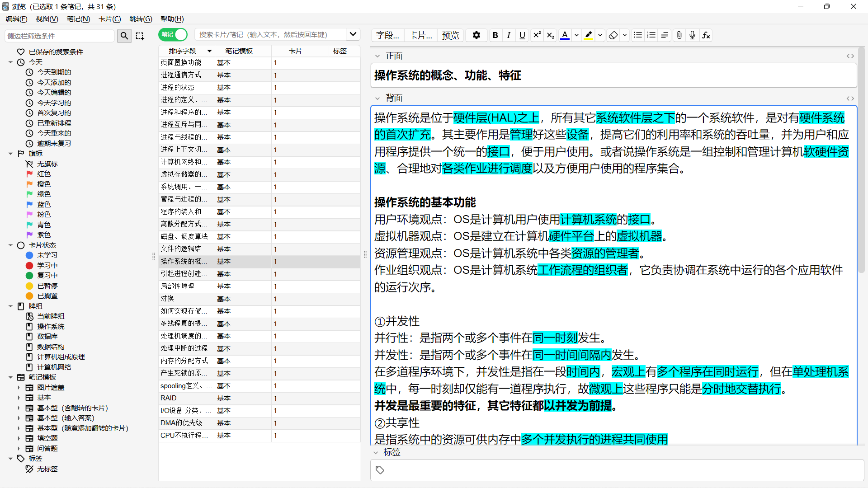Viewport: 868px width, 488px height.
Task: Click the tag icon in tags field
Action: click(x=380, y=470)
